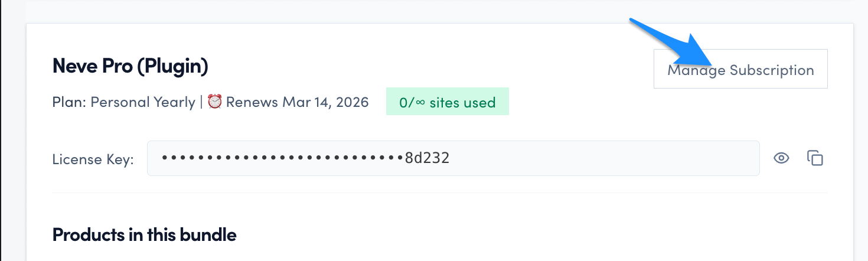Click the word bundle in the heading
The image size is (868, 261).
[208, 234]
